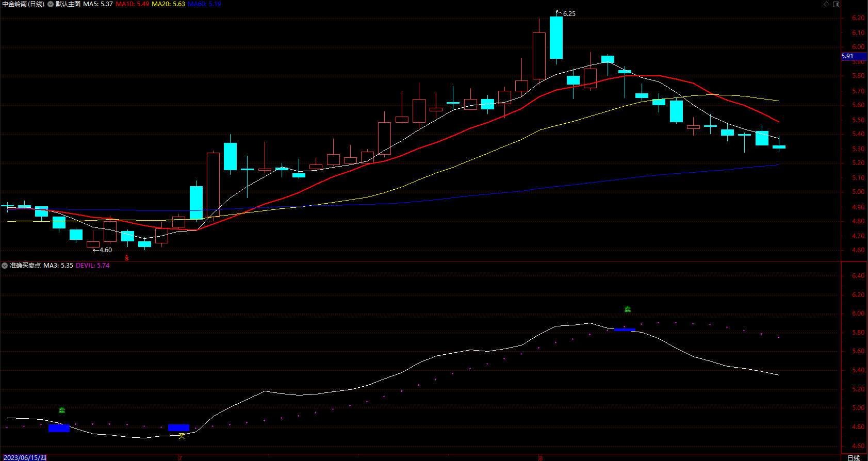
Task: Click the diamond marker icon at top right
Action: tap(826, 4)
